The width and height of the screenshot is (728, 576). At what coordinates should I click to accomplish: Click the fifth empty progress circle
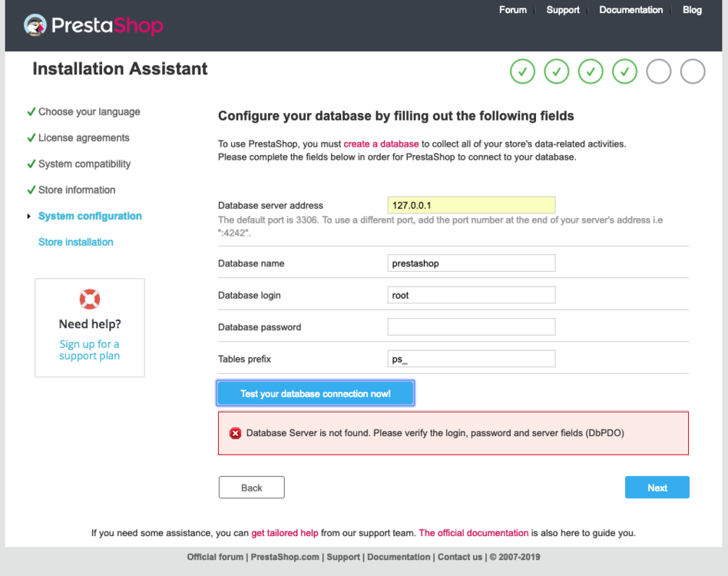pos(659,71)
